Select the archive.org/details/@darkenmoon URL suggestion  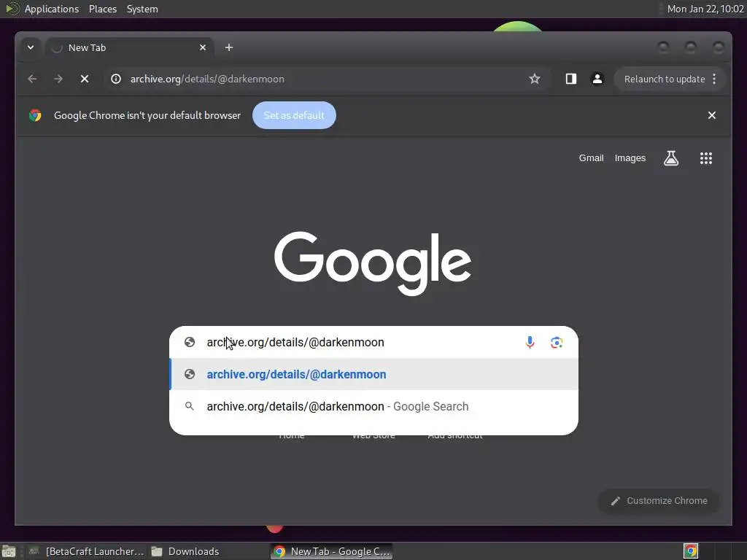[374, 374]
